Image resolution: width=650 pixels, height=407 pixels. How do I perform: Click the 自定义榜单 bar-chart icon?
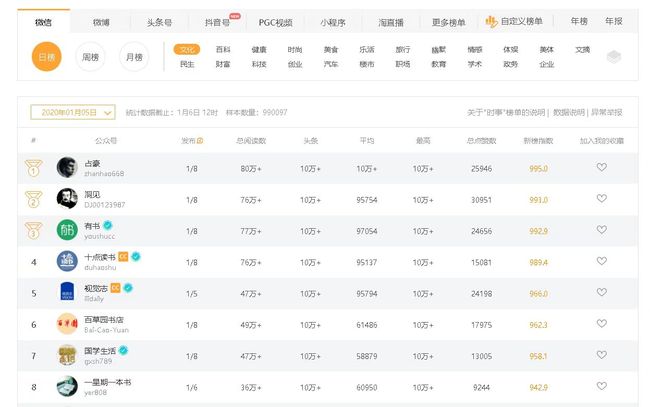pyautogui.click(x=491, y=22)
